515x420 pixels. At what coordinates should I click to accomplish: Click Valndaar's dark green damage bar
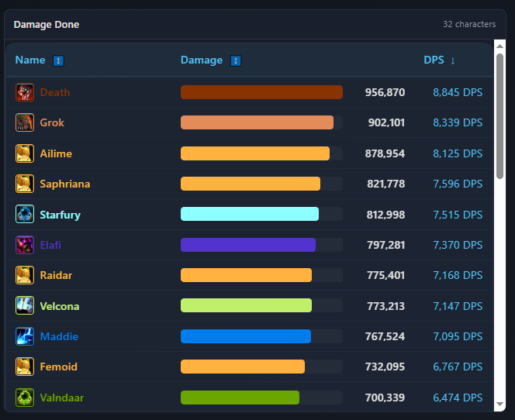coord(240,398)
